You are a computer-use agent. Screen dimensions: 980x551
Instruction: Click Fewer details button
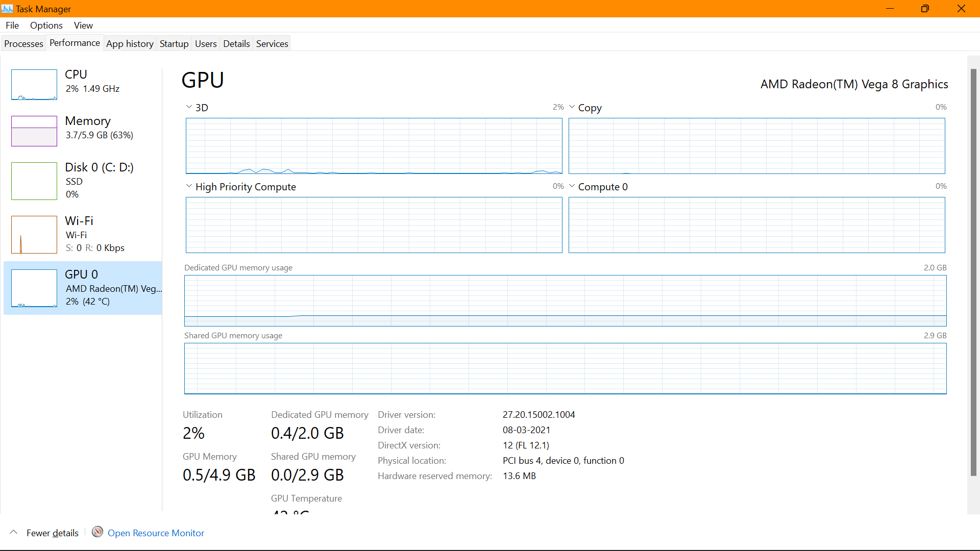pos(44,532)
